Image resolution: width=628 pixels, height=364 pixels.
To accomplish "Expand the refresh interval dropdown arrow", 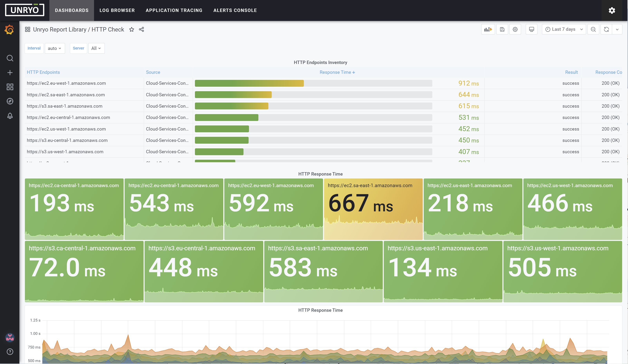I will pyautogui.click(x=617, y=29).
